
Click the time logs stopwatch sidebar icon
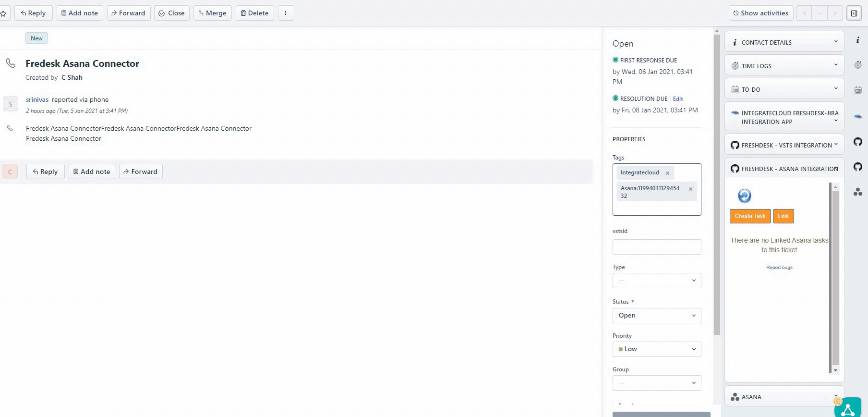click(x=858, y=64)
